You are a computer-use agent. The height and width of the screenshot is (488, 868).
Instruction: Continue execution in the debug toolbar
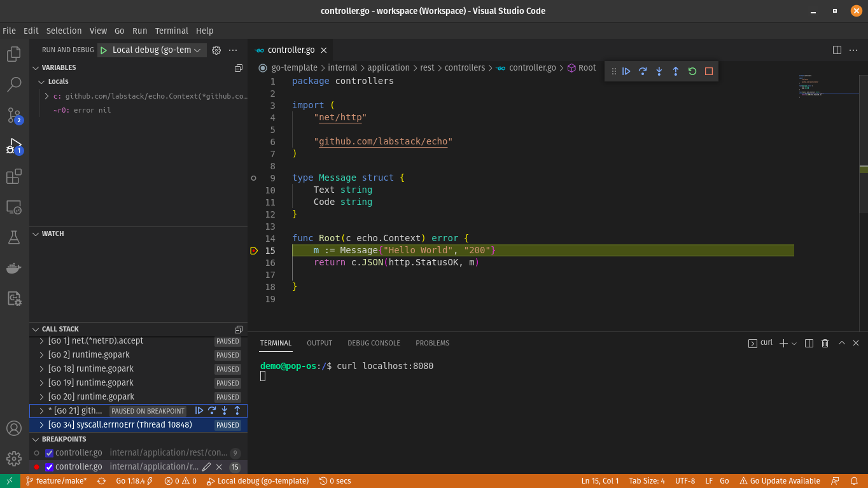coord(626,71)
